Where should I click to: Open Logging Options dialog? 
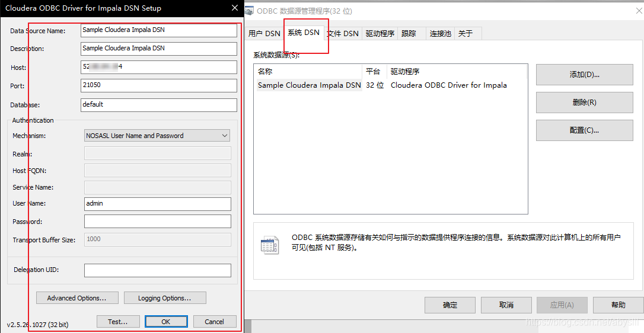(x=165, y=298)
